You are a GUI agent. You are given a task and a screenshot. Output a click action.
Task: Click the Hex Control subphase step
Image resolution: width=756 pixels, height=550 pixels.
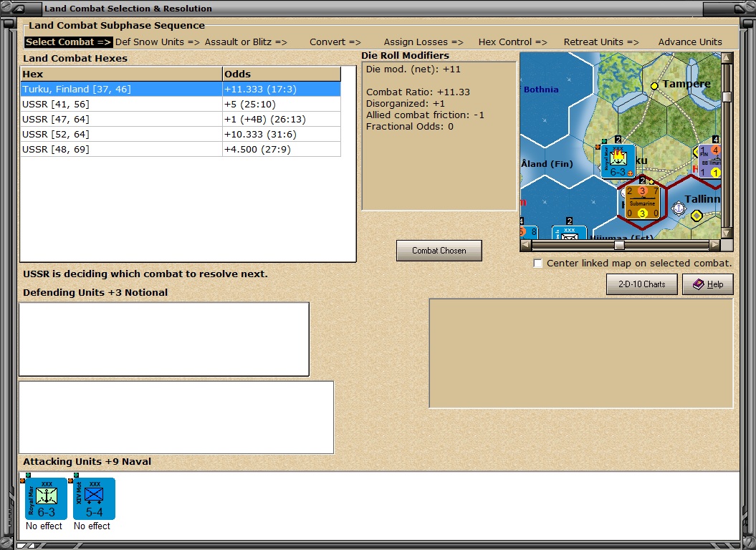point(512,42)
